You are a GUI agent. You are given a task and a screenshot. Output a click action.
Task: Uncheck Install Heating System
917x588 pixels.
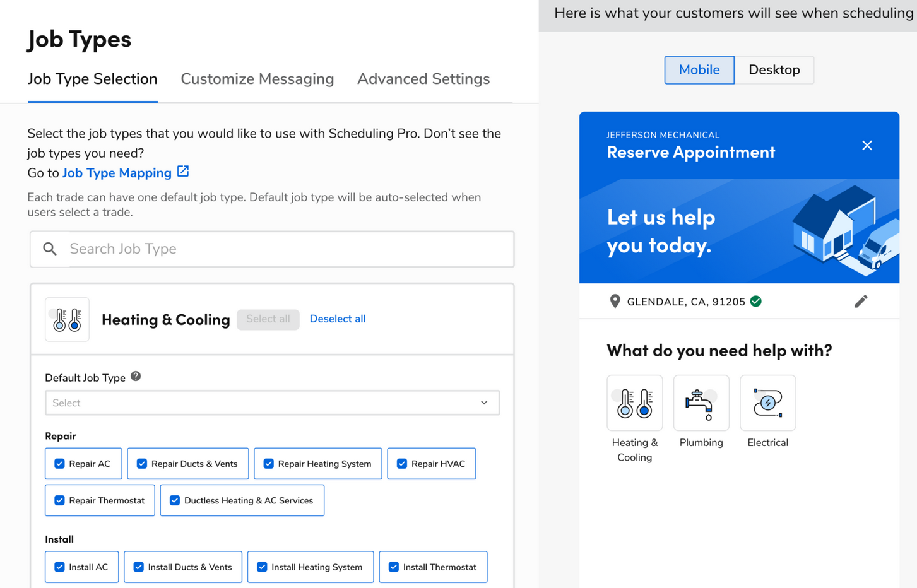coord(262,567)
